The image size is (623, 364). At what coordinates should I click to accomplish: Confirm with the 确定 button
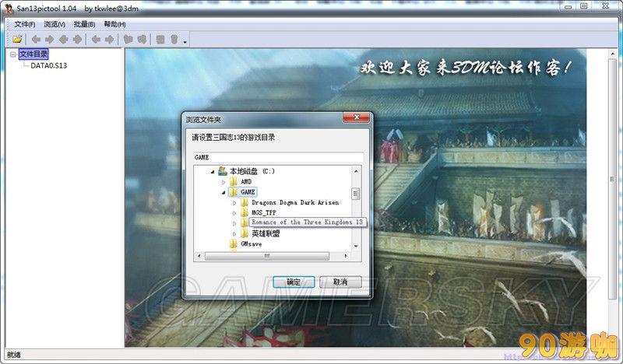[x=294, y=282]
